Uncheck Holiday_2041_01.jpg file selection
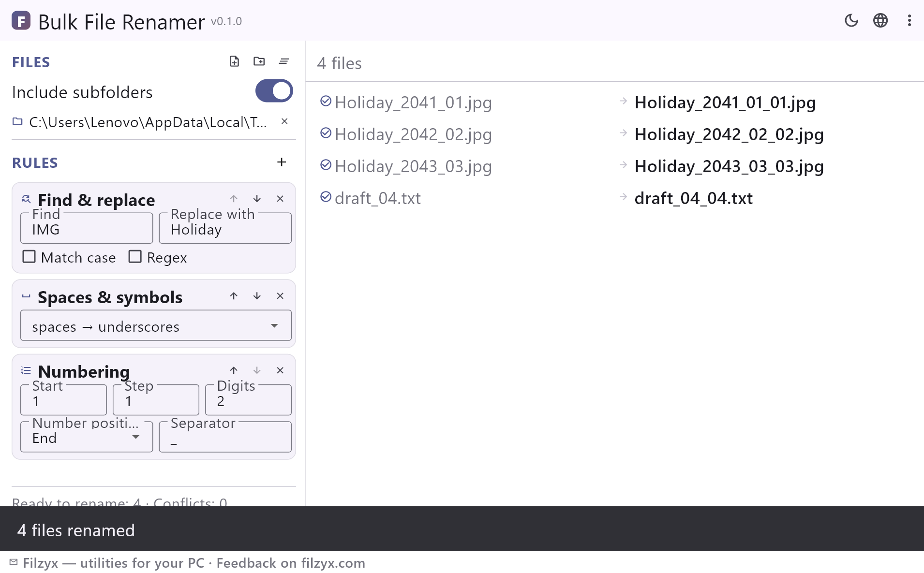The image size is (924, 573). pos(326,101)
